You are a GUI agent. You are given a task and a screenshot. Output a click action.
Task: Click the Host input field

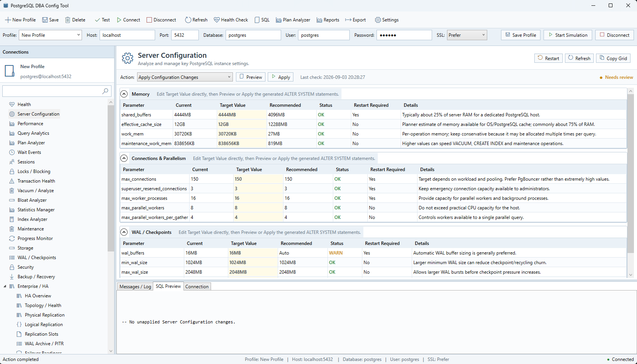point(127,35)
